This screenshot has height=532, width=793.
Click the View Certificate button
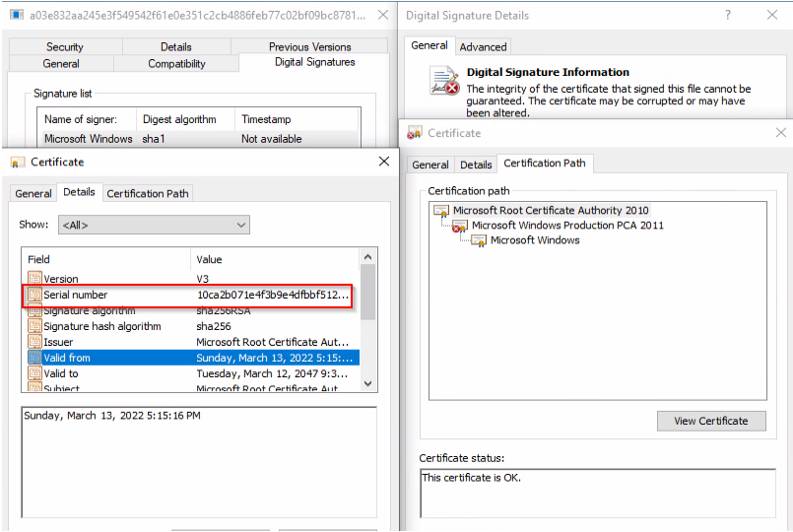click(x=711, y=421)
